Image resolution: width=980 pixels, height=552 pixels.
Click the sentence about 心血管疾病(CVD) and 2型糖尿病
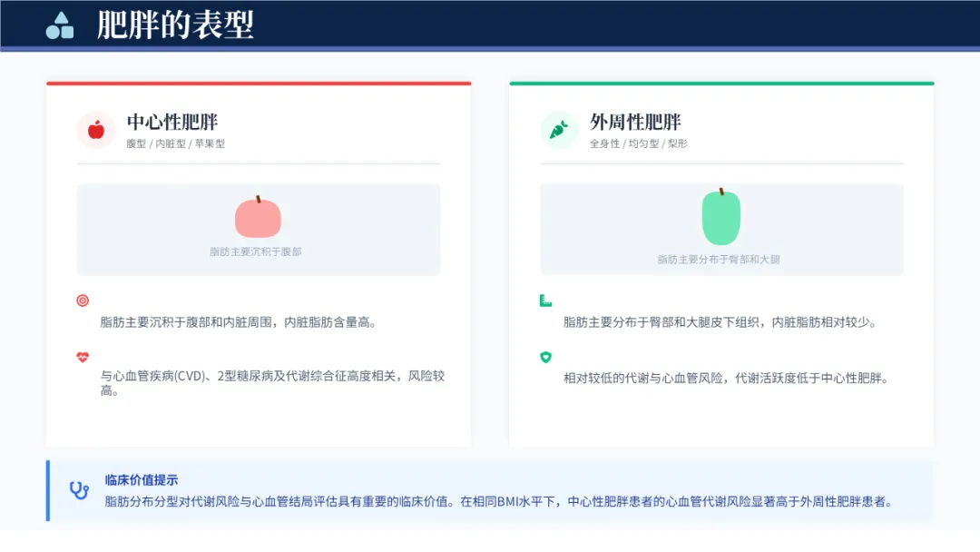[272, 382]
